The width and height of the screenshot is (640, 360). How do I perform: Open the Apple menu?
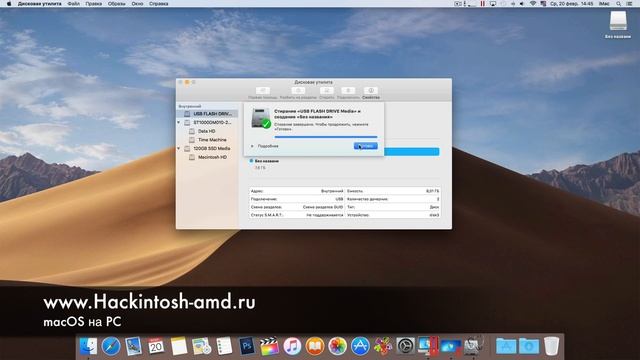9,4
